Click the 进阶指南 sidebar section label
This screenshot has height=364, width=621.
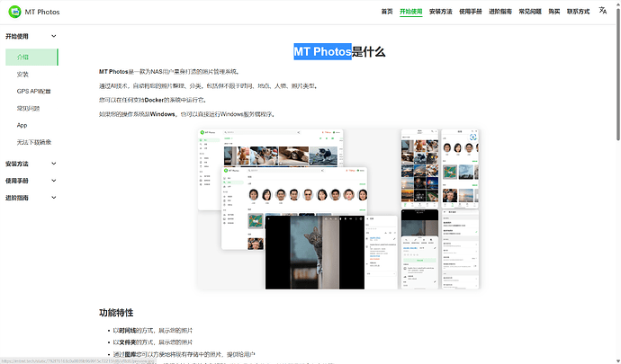click(x=16, y=198)
